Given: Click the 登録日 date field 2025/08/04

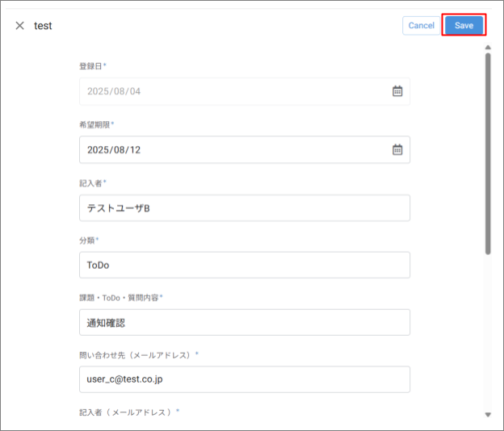Looking at the screenshot, I should (x=245, y=91).
